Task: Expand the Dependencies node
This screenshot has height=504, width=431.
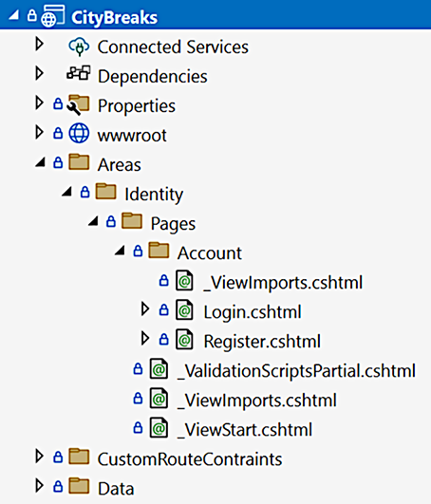Action: click(x=39, y=73)
